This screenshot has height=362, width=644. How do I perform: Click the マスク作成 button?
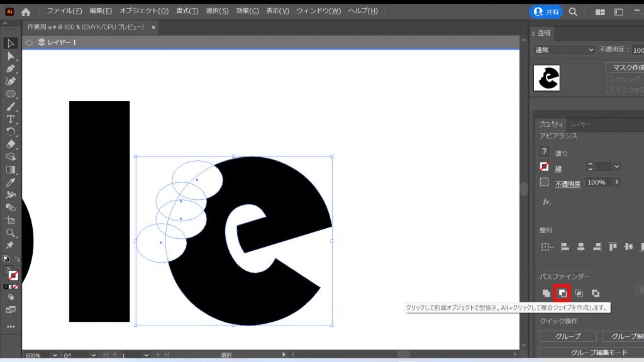tap(625, 67)
